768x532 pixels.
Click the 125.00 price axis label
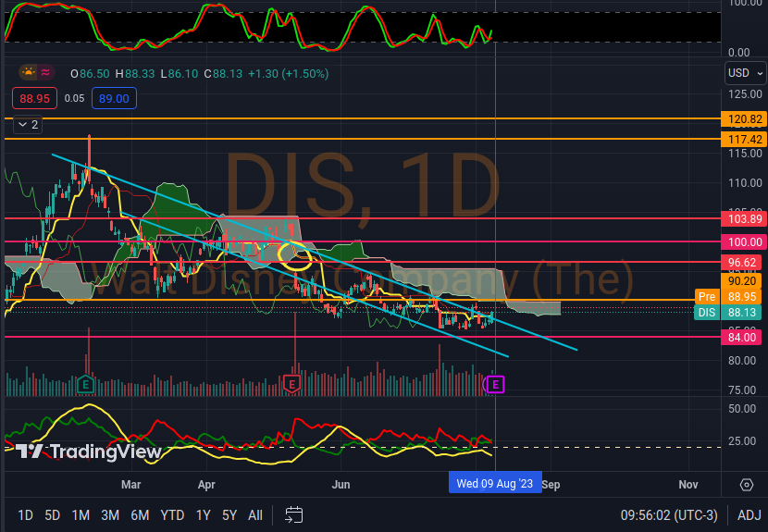click(745, 94)
